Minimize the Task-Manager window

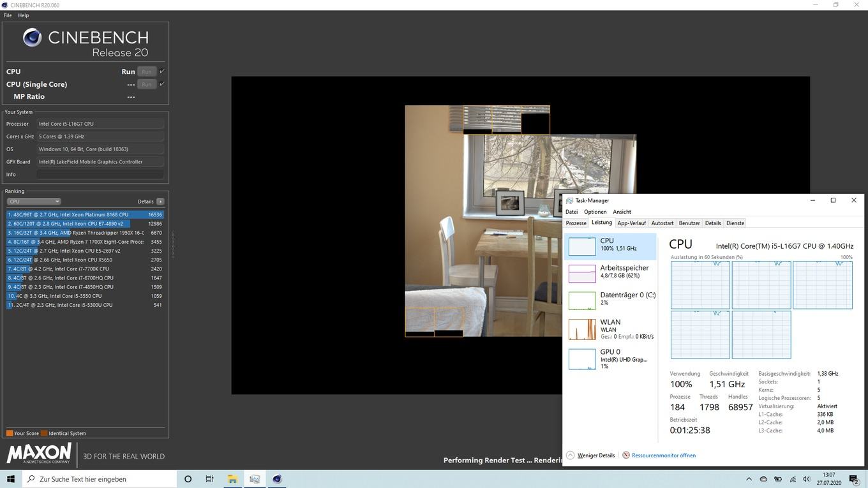[812, 200]
